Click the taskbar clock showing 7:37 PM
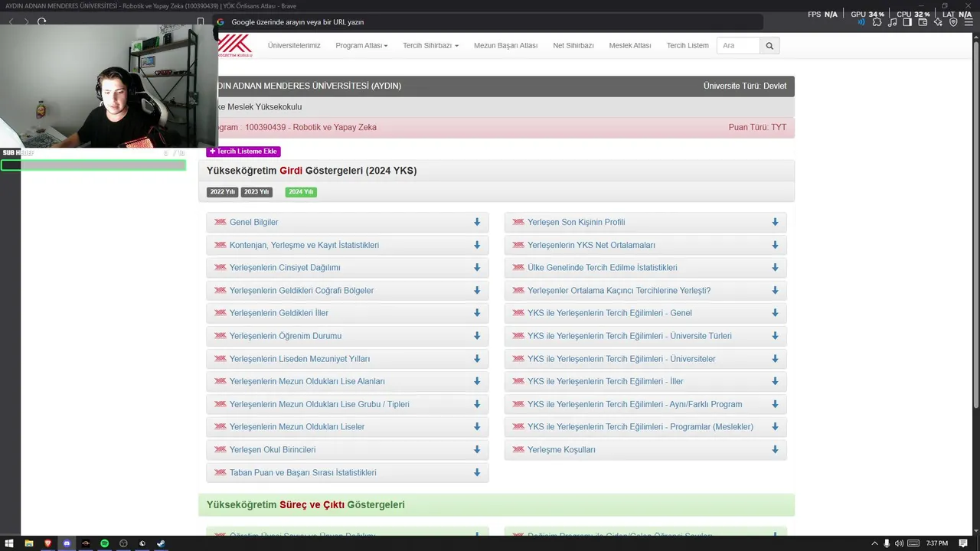 [937, 543]
